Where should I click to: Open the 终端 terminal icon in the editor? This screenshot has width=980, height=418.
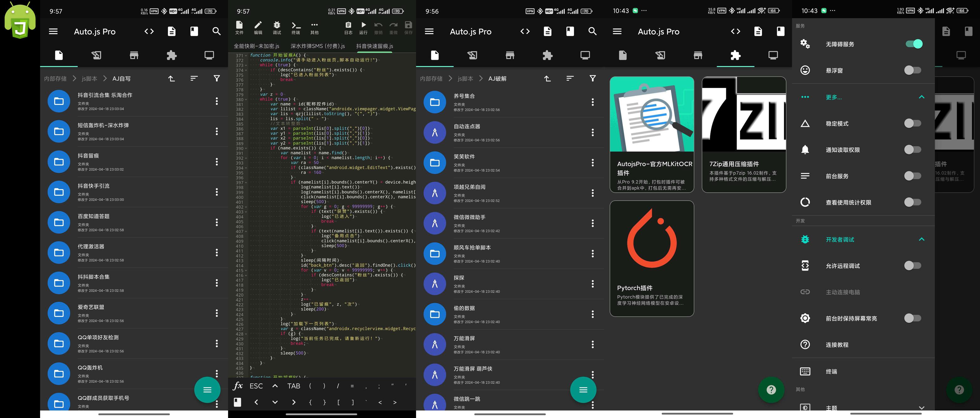coord(296,28)
